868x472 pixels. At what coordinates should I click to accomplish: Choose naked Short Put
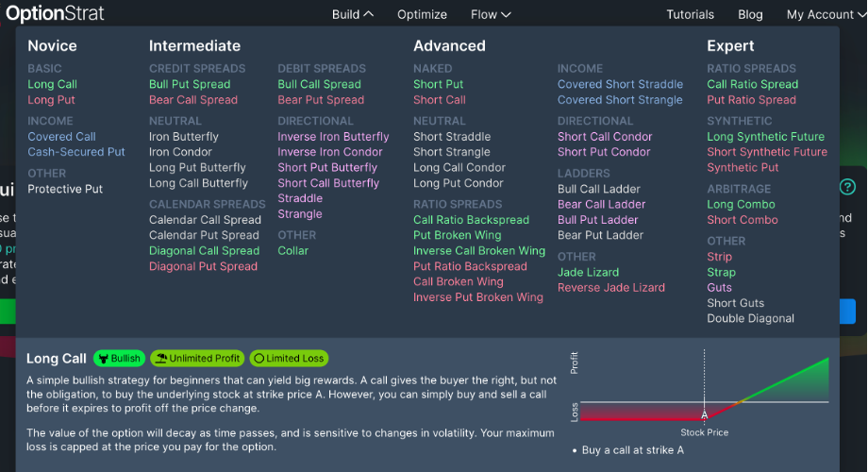click(x=439, y=84)
